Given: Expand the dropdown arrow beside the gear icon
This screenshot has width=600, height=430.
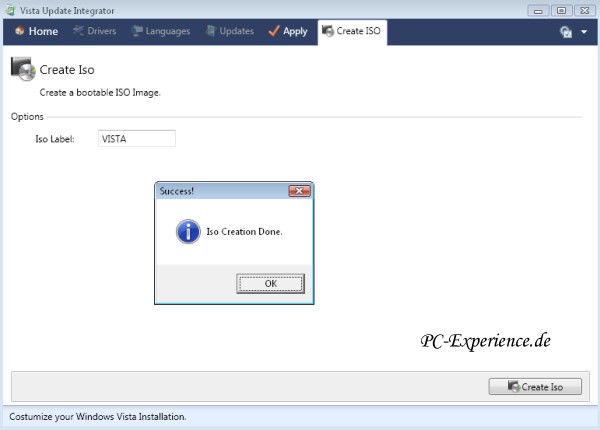Looking at the screenshot, I should 584,32.
